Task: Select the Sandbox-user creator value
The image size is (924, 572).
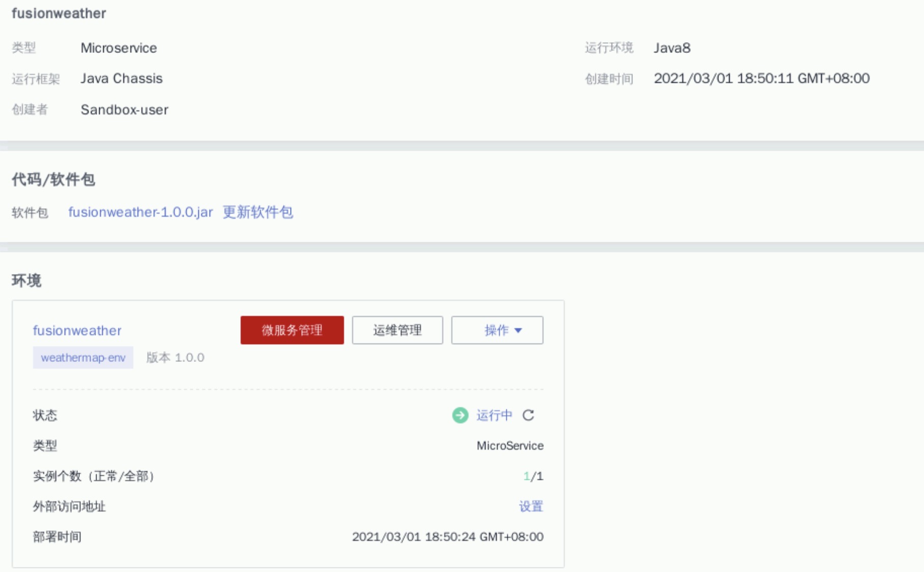Action: [x=124, y=110]
